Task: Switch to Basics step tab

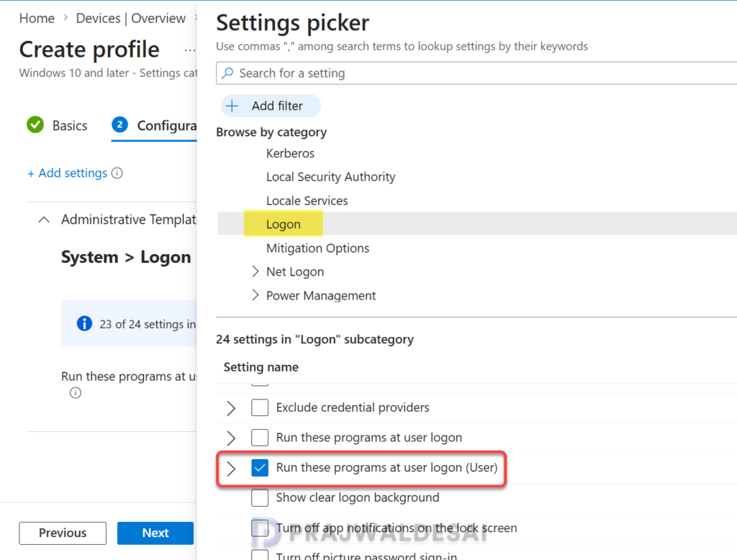Action: click(58, 125)
